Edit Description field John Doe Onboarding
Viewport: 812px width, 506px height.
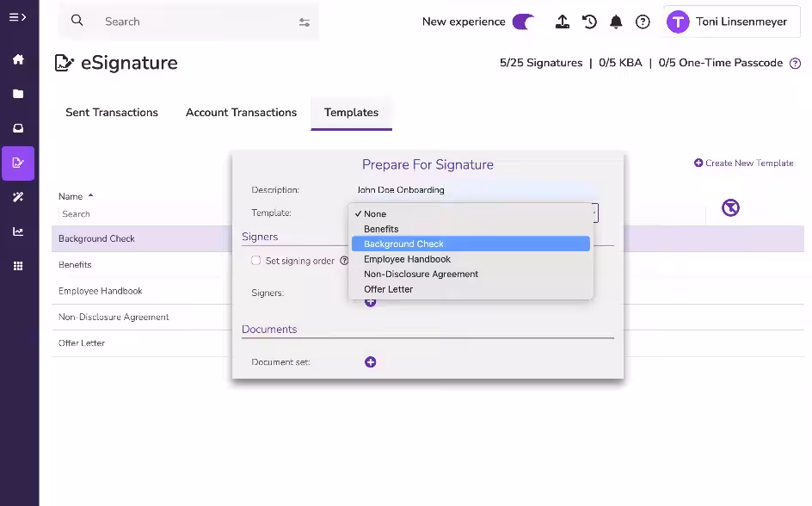(477, 190)
